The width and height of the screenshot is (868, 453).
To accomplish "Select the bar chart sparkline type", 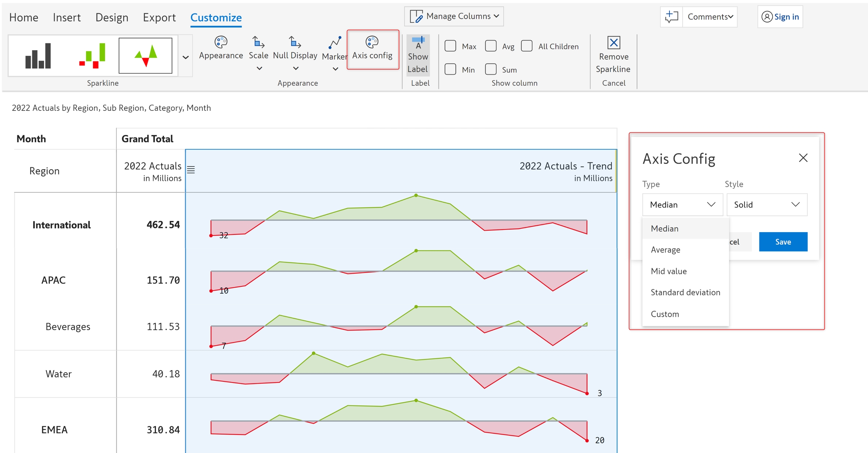I will coord(38,56).
